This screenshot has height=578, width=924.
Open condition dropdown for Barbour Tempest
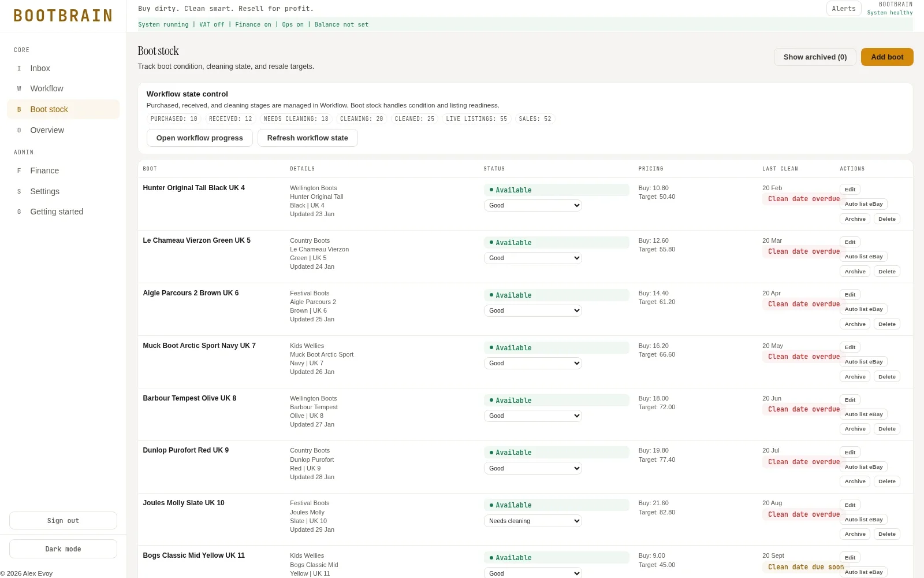click(x=532, y=416)
